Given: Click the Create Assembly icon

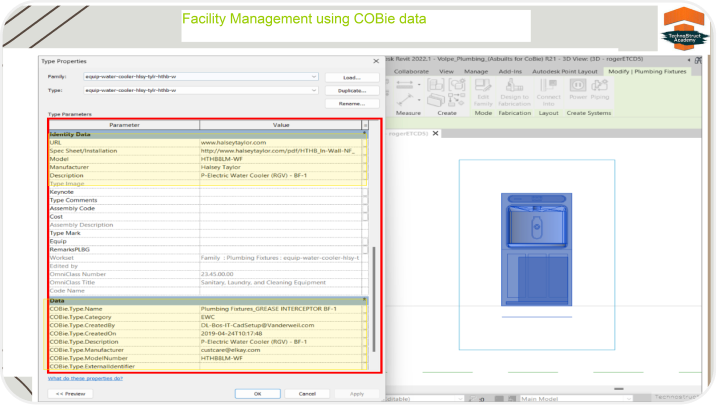Looking at the screenshot, I should 435,85.
